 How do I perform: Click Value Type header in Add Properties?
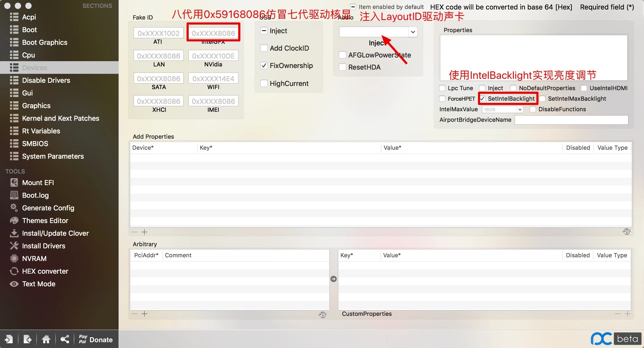612,148
